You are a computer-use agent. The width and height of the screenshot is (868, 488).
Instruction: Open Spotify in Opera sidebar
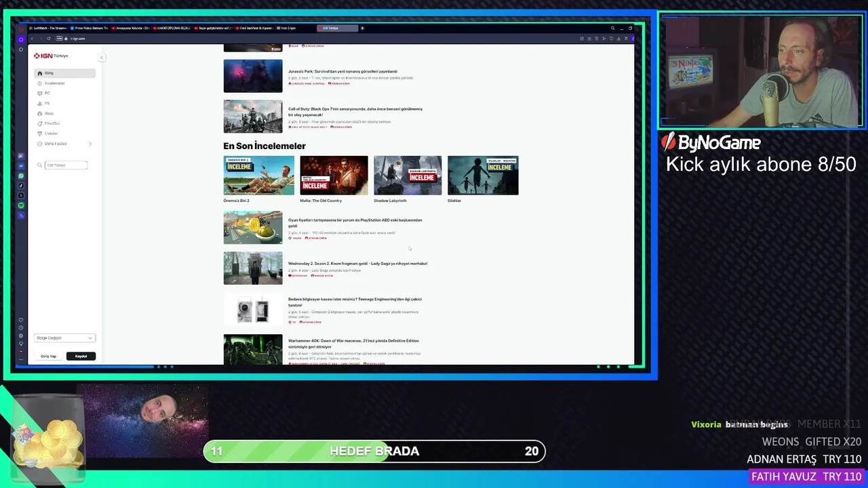(x=21, y=205)
